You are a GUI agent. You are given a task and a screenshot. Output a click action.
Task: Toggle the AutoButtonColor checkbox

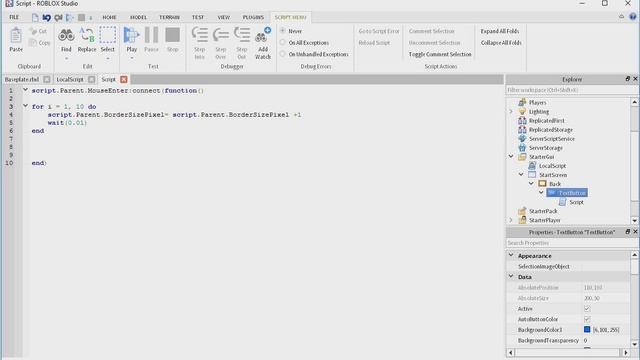click(x=587, y=319)
